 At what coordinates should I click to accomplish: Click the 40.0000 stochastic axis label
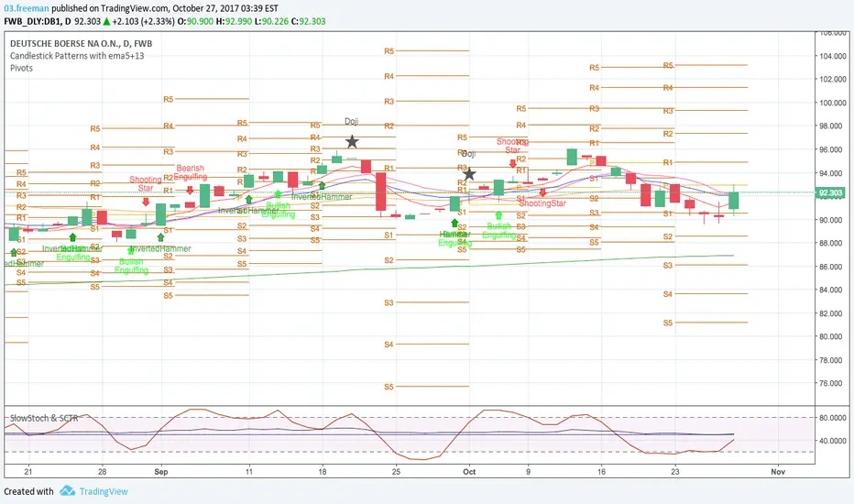point(833,441)
